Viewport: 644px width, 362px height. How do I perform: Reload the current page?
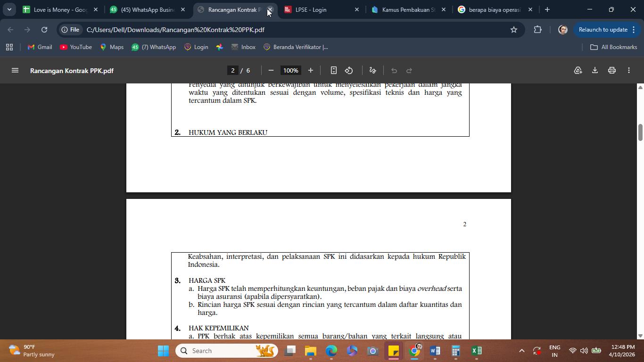(x=44, y=30)
